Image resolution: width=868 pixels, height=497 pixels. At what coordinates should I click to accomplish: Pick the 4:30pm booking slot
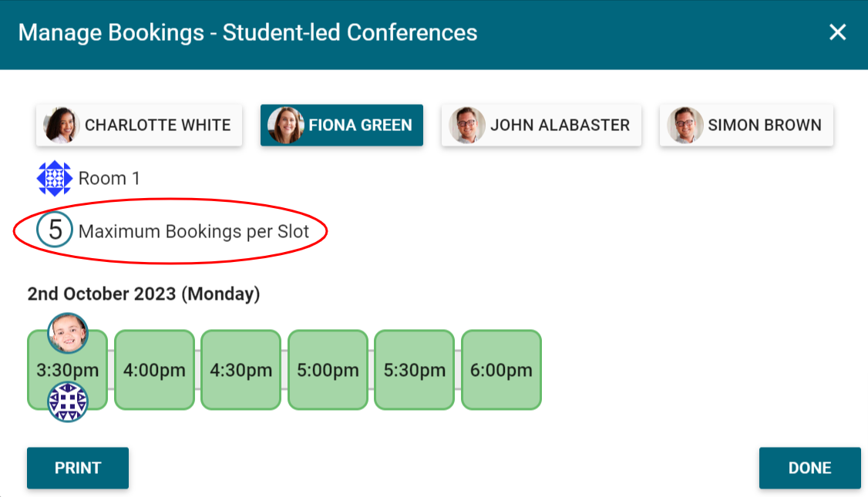(x=241, y=371)
